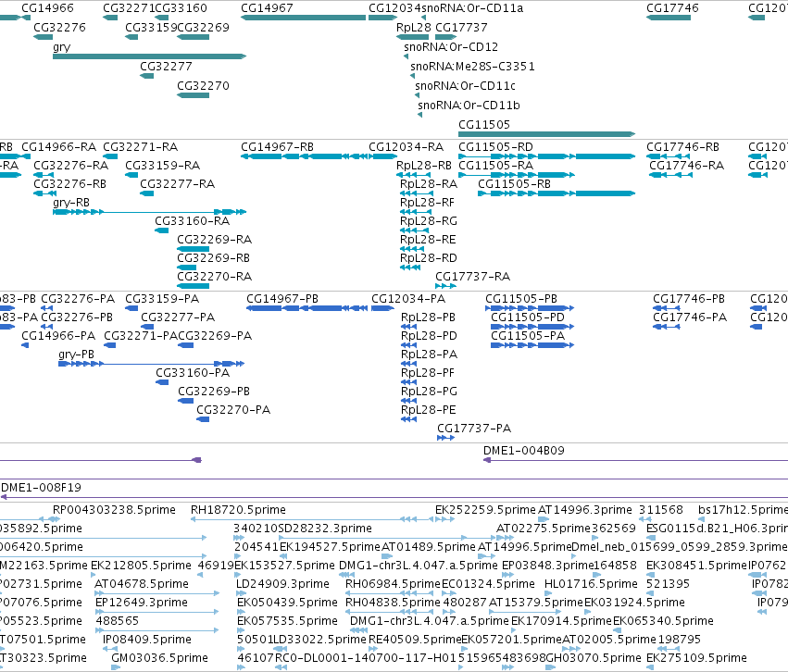The image size is (788, 672).
Task: Click the CG33159-RA transcript
Action: click(x=131, y=175)
